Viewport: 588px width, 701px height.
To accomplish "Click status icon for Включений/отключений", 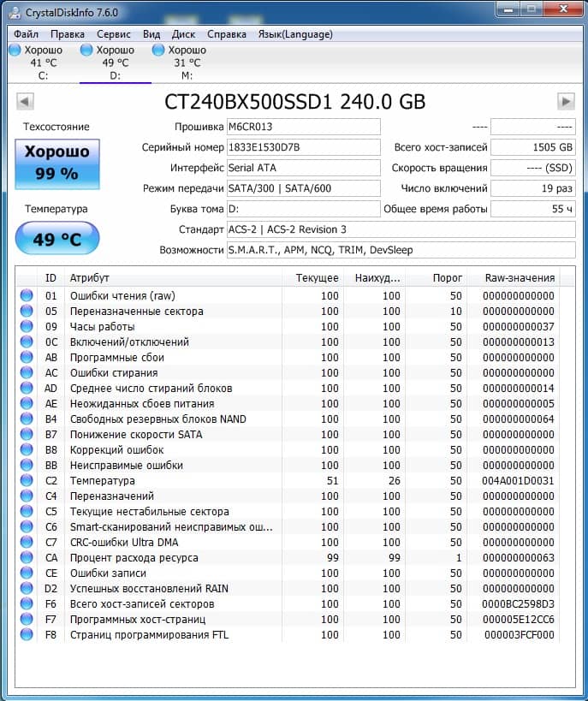I will (27, 342).
